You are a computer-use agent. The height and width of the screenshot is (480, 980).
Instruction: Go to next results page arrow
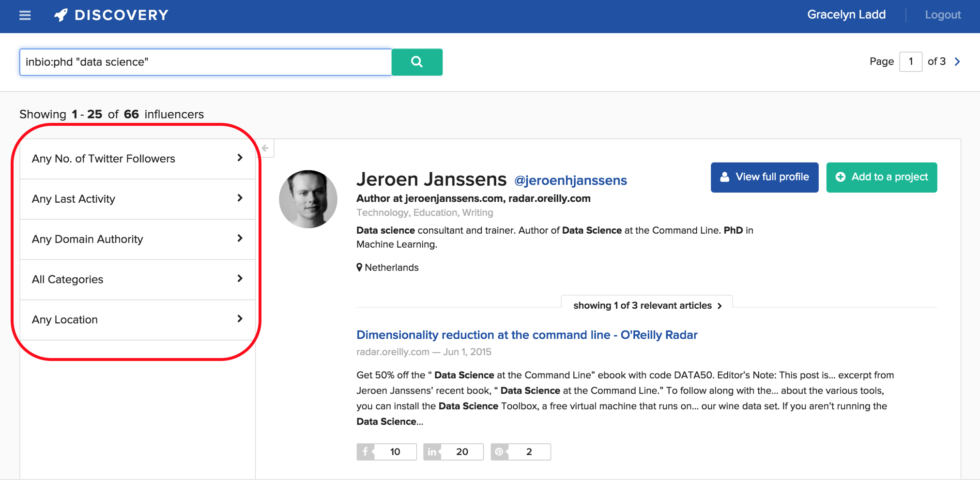pyautogui.click(x=957, y=61)
